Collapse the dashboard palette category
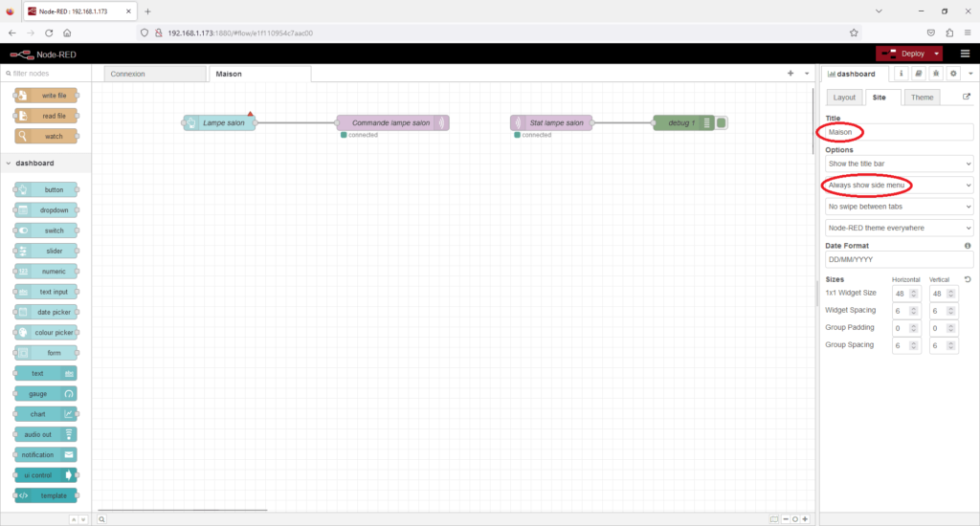This screenshot has height=526, width=980. tap(9, 164)
